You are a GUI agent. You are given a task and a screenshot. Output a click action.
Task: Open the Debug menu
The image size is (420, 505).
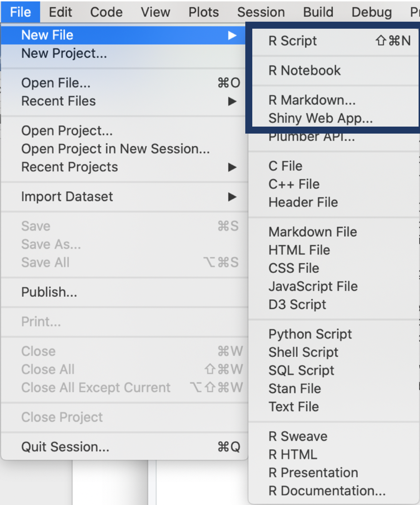371,12
